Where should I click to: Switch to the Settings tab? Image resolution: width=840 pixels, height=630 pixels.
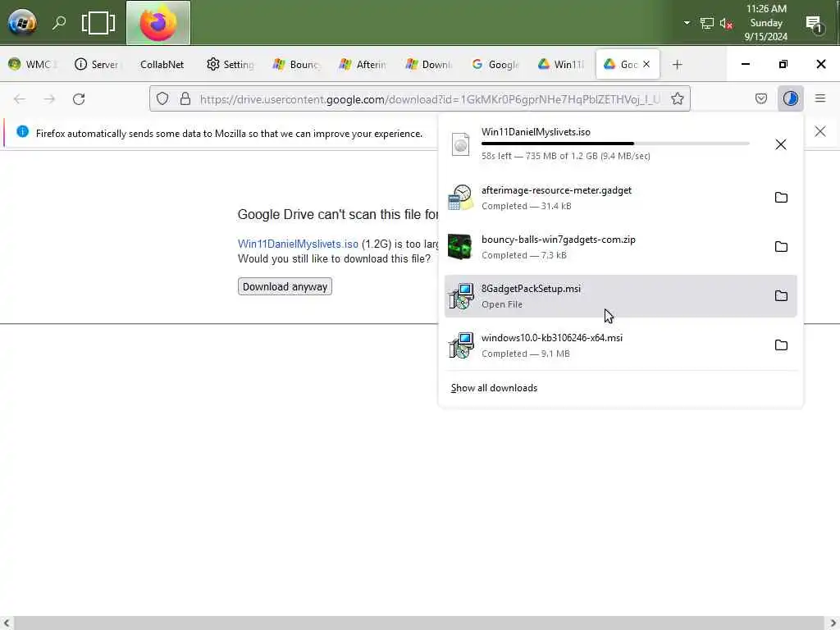[231, 64]
